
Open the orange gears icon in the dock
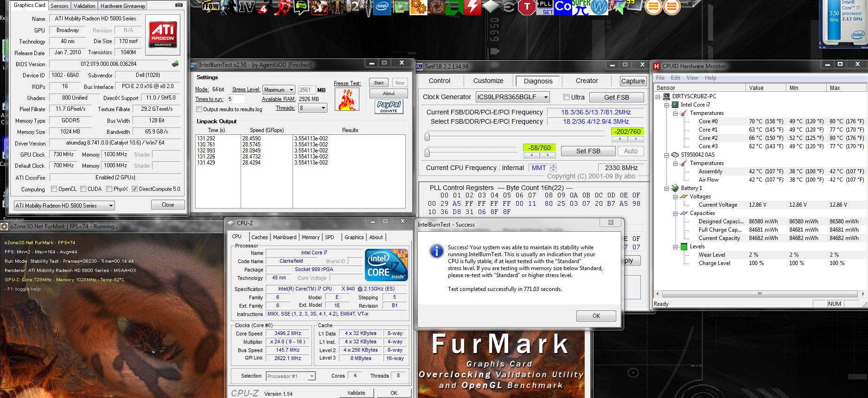coord(418,7)
